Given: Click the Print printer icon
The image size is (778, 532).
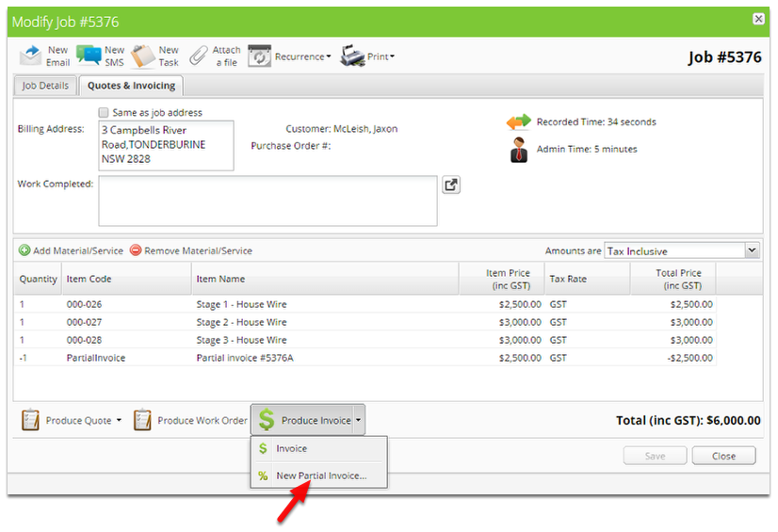Looking at the screenshot, I should pyautogui.click(x=352, y=56).
